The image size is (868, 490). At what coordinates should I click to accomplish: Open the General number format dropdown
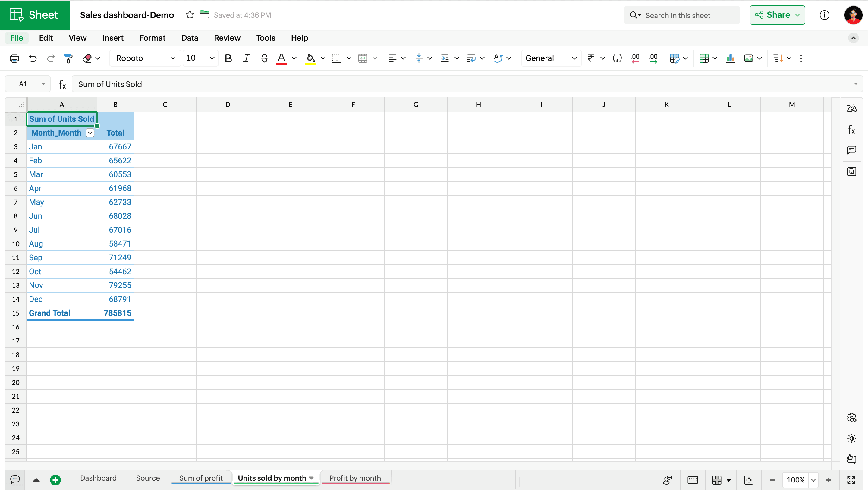pyautogui.click(x=551, y=58)
